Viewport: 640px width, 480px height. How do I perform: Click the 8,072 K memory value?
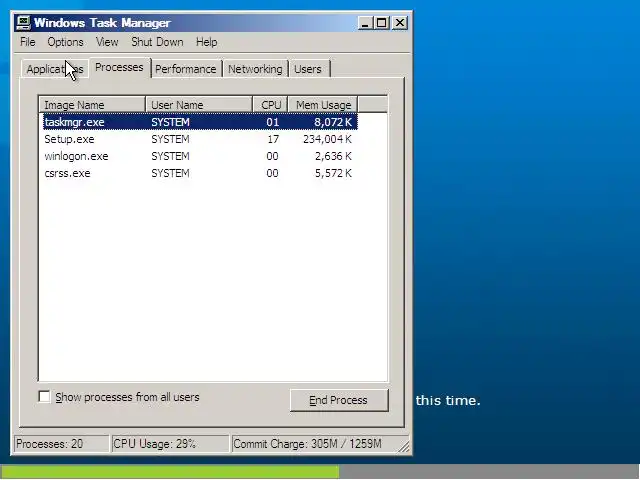tap(333, 122)
